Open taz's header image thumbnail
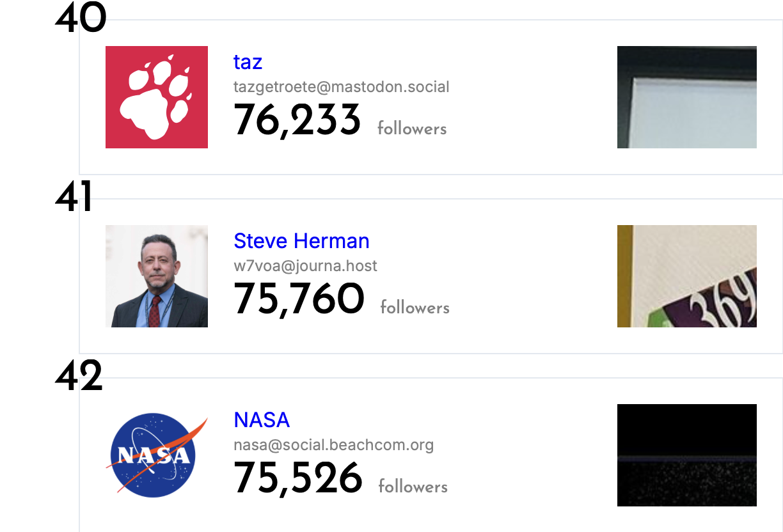Viewport: 783px width, 532px height. click(x=687, y=97)
